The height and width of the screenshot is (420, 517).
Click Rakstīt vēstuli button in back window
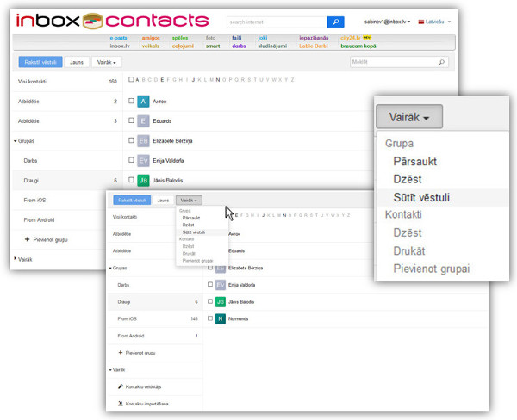tap(40, 62)
